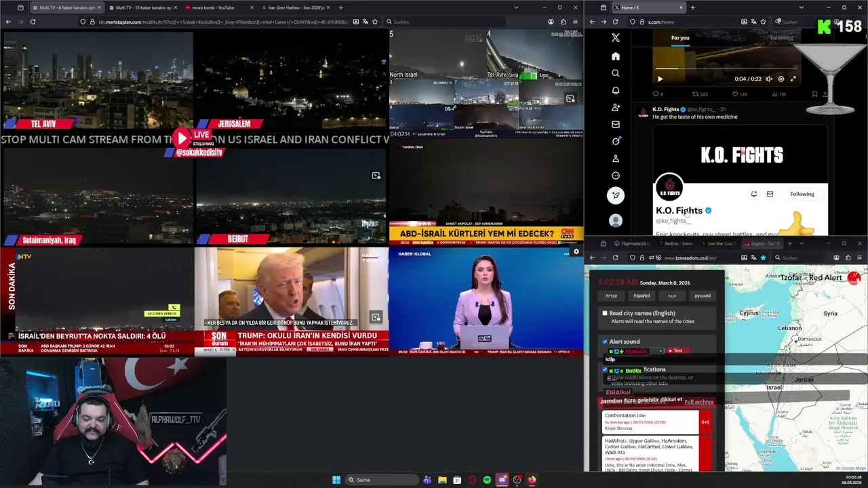Open X follow people icon in sidebar
The height and width of the screenshot is (488, 868).
click(x=616, y=107)
